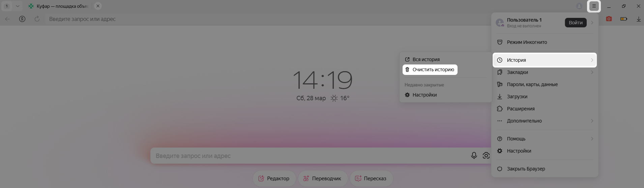Image resolution: width=644 pixels, height=188 pixels.
Task: Select Очистить историю
Action: (430, 70)
